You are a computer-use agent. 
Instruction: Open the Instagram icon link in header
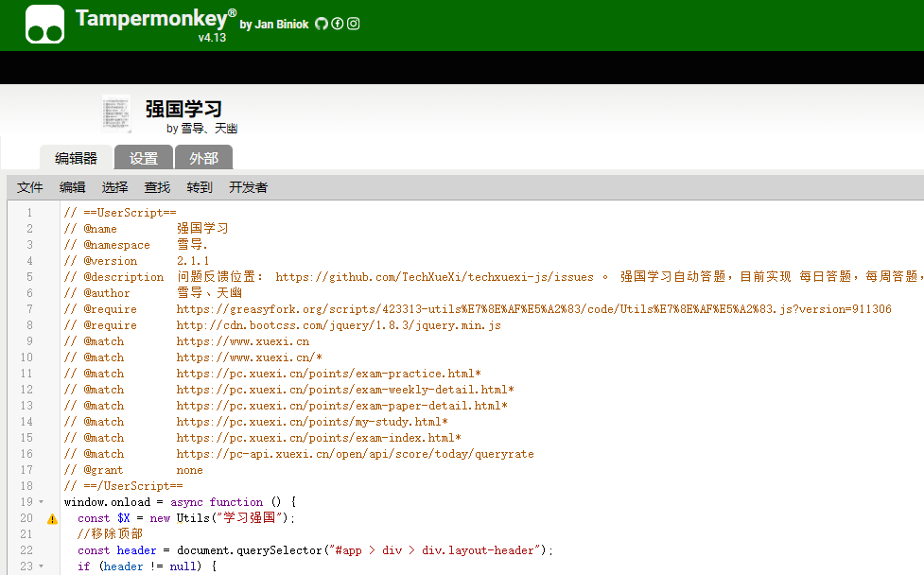[x=353, y=24]
